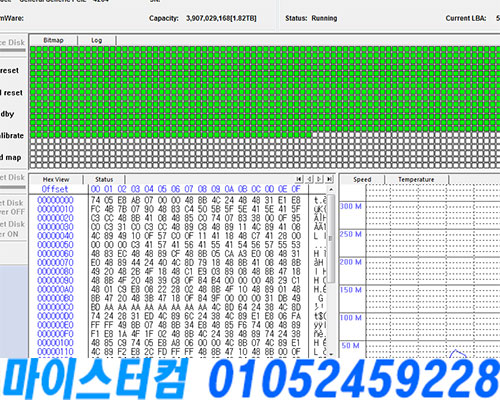Click the hex view scrollbar thumb

pos(331,238)
